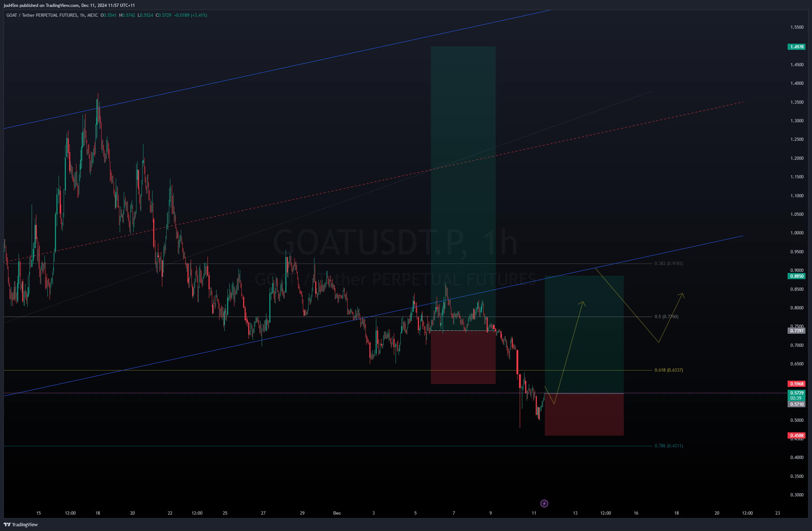Click the 13 date on time axis

coord(575,513)
